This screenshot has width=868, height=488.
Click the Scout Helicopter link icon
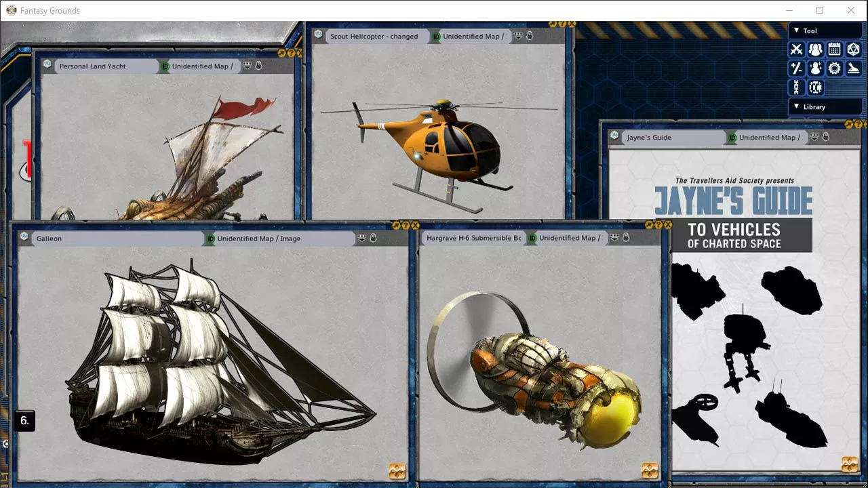pyautogui.click(x=318, y=34)
